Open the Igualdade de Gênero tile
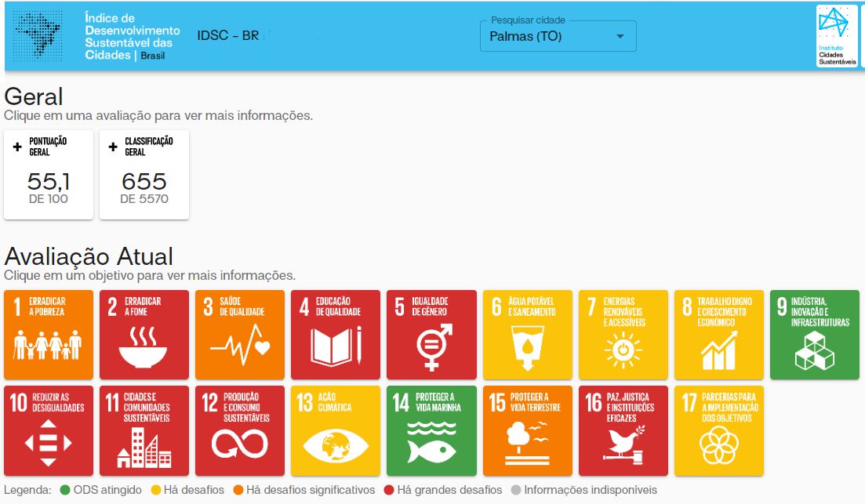 tap(431, 335)
